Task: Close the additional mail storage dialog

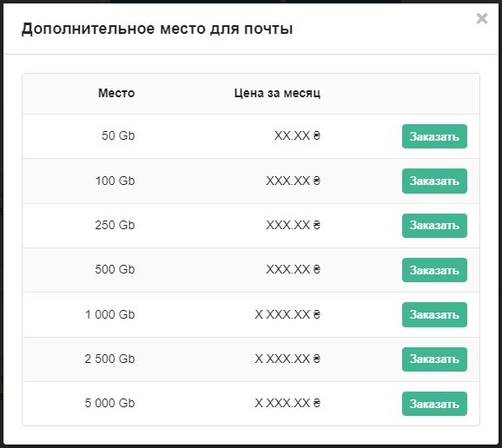Action: pyautogui.click(x=482, y=18)
